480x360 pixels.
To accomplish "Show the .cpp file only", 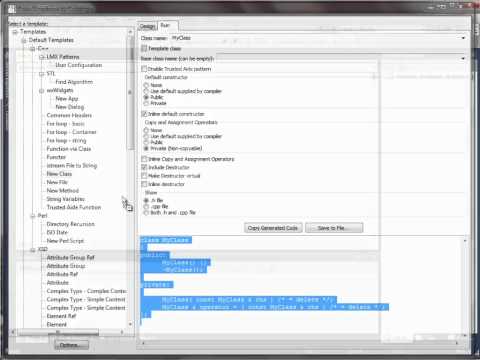I will pos(146,206).
